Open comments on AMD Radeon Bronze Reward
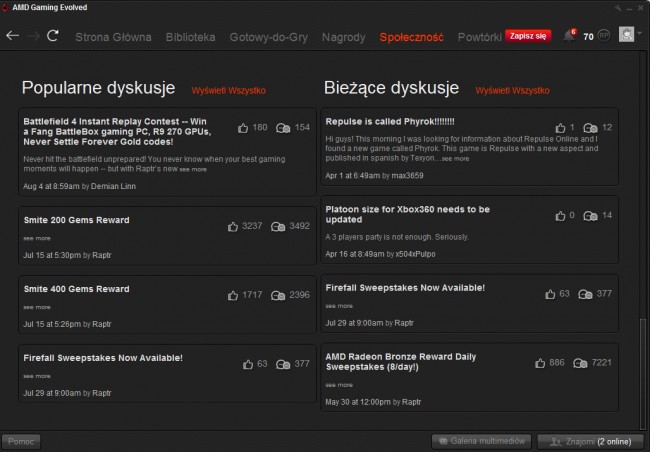The height and width of the screenshot is (452, 650). tap(580, 363)
